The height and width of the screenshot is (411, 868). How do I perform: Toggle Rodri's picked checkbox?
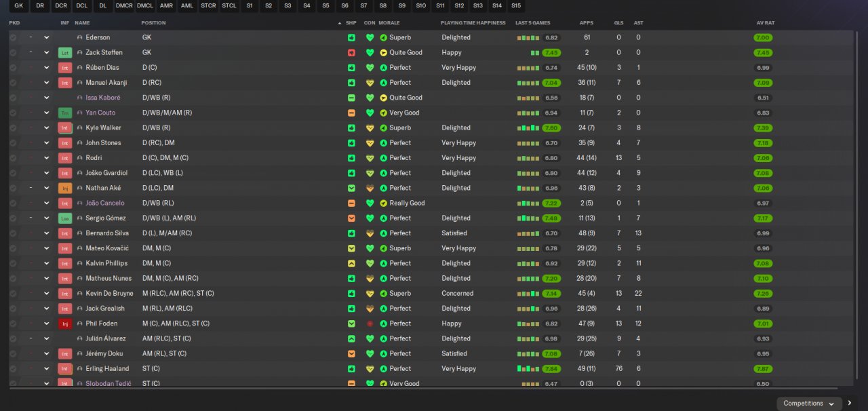coord(13,158)
